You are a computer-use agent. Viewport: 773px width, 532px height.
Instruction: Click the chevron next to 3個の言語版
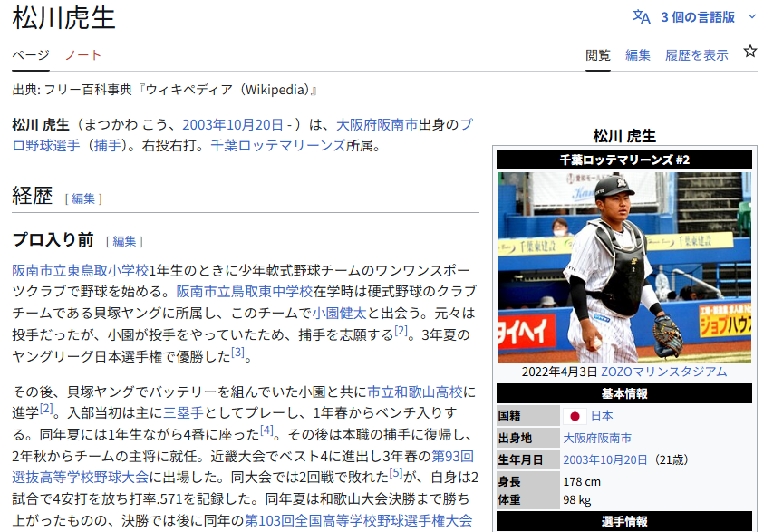coord(752,16)
